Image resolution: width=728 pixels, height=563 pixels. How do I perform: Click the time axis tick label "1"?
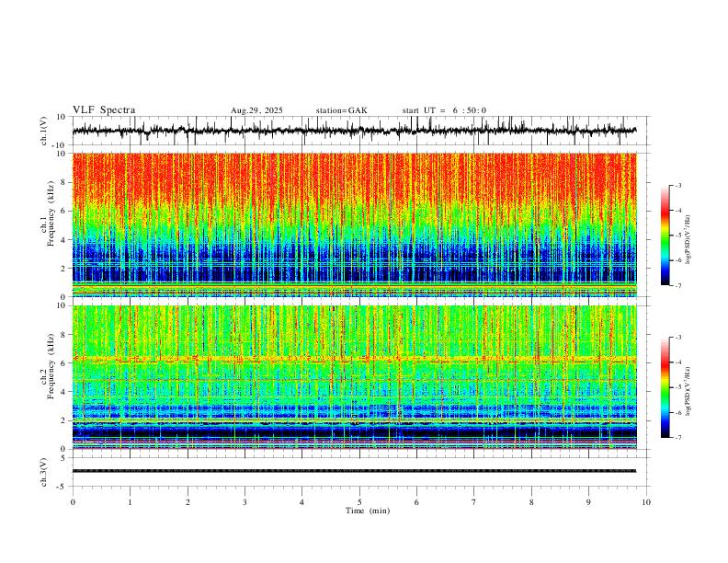click(130, 502)
